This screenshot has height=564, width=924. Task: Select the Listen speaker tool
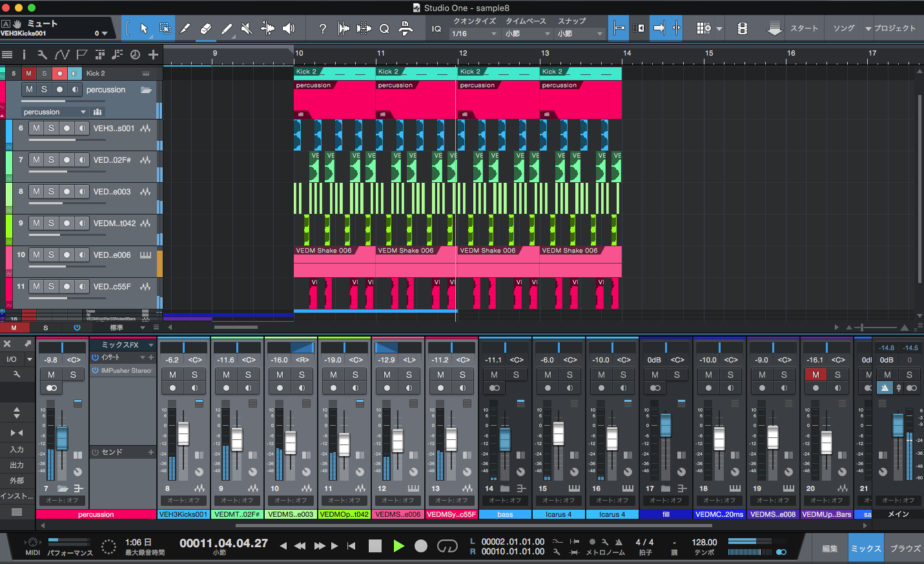click(289, 28)
